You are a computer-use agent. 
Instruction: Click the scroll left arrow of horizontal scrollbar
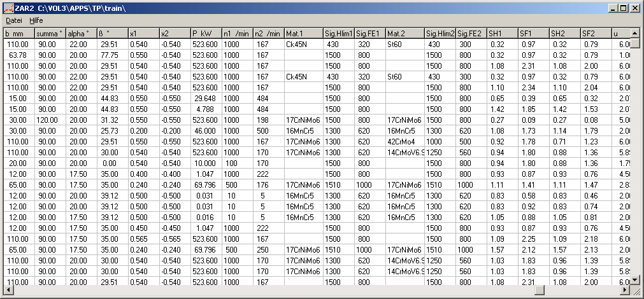pos(8,289)
